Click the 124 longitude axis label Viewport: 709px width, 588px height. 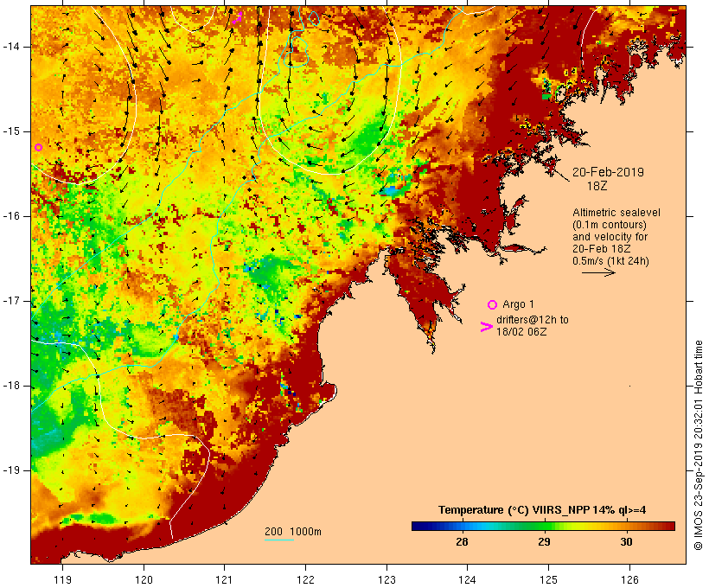tap(467, 579)
